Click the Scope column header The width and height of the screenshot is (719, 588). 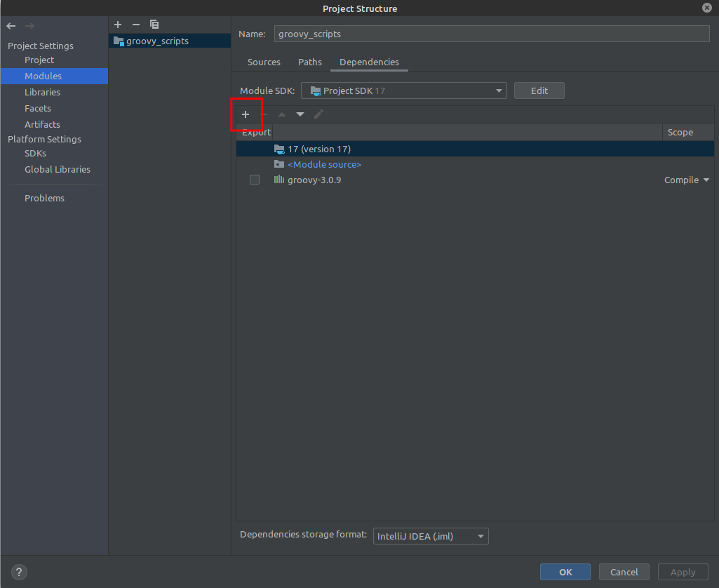click(x=688, y=132)
